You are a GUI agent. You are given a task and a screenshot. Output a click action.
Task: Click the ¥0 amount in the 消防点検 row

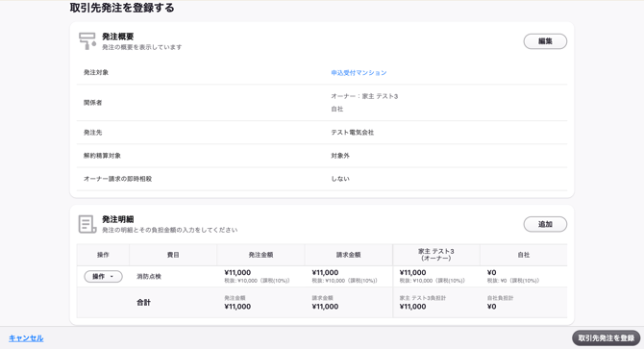coord(491,273)
